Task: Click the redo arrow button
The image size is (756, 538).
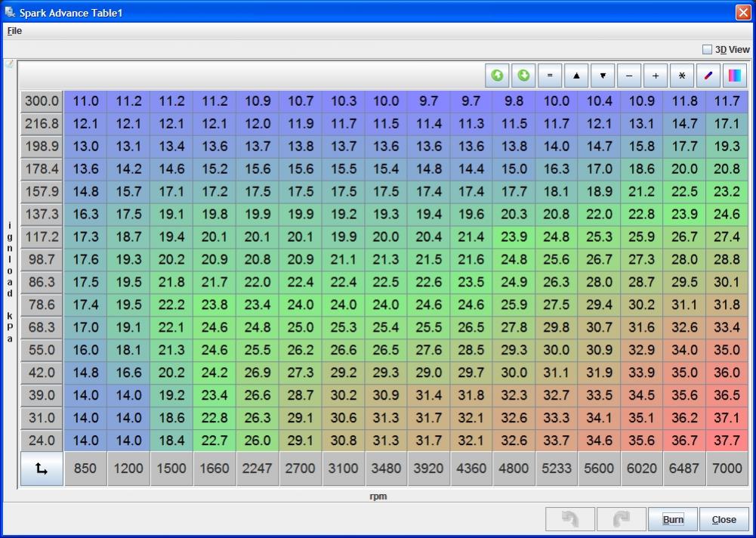Action: [x=621, y=519]
